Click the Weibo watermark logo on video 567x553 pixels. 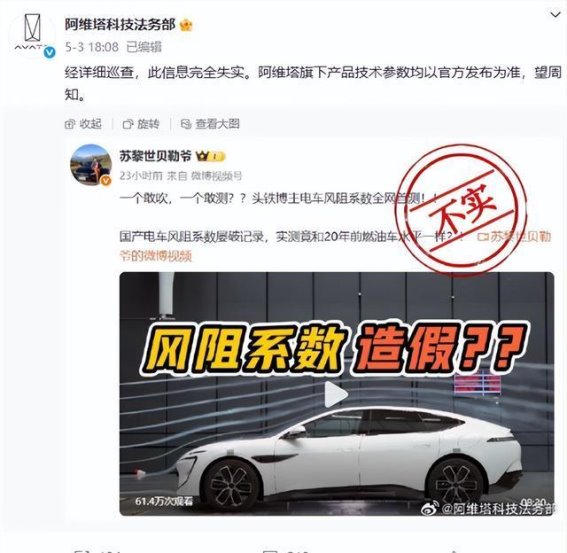point(430,509)
